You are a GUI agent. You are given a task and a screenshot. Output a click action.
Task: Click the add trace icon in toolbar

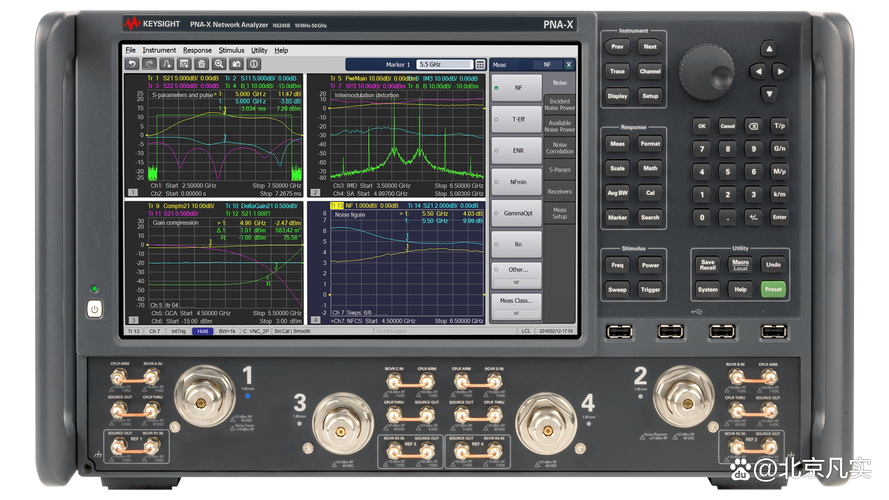166,64
